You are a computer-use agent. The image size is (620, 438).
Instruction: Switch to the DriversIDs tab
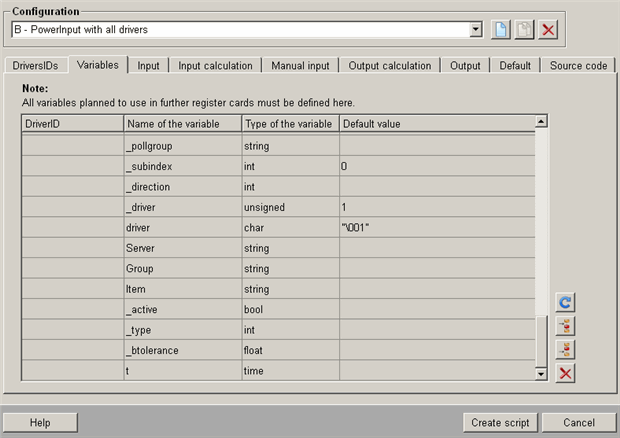tap(35, 66)
